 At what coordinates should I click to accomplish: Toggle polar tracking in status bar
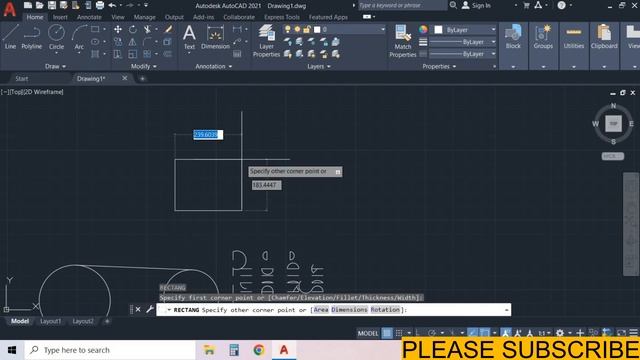coord(432,333)
